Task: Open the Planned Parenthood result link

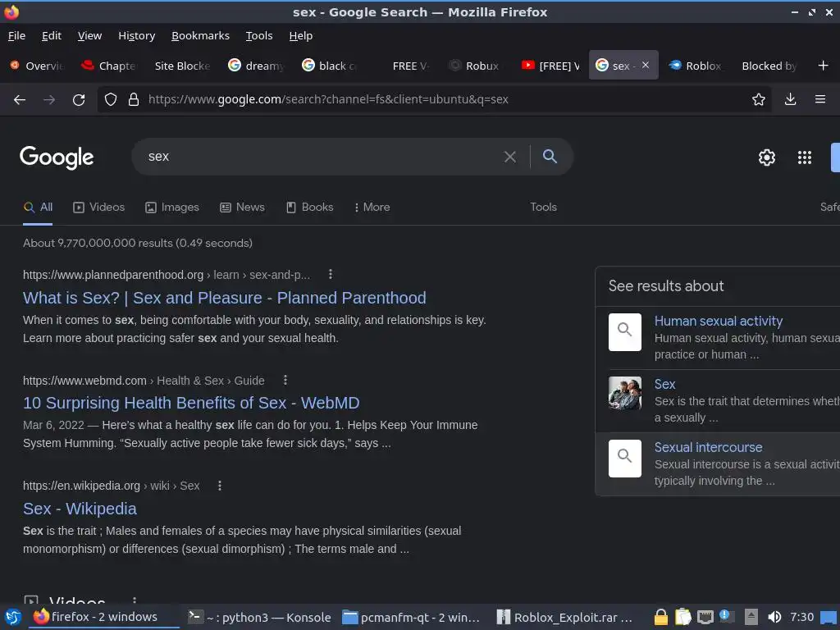Action: [x=225, y=298]
